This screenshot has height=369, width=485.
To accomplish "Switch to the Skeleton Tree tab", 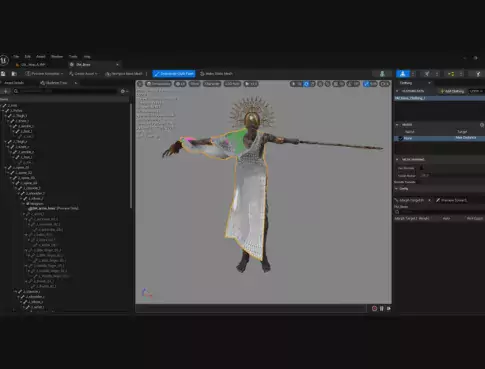I will coord(54,83).
